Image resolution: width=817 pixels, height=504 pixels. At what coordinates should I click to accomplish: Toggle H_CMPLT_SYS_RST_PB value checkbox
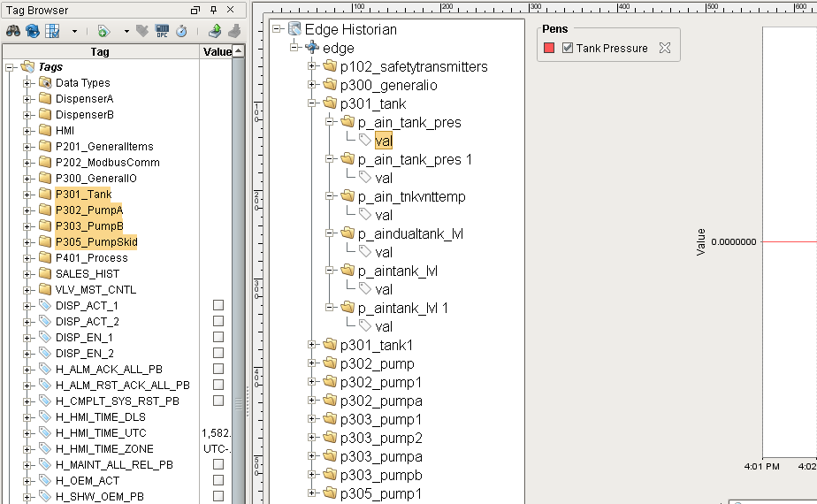pyautogui.click(x=218, y=401)
